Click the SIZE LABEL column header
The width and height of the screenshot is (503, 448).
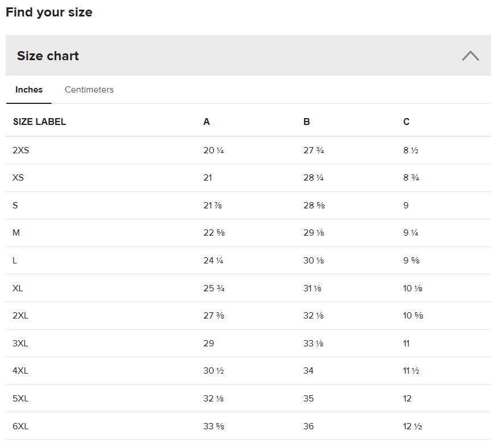point(39,122)
